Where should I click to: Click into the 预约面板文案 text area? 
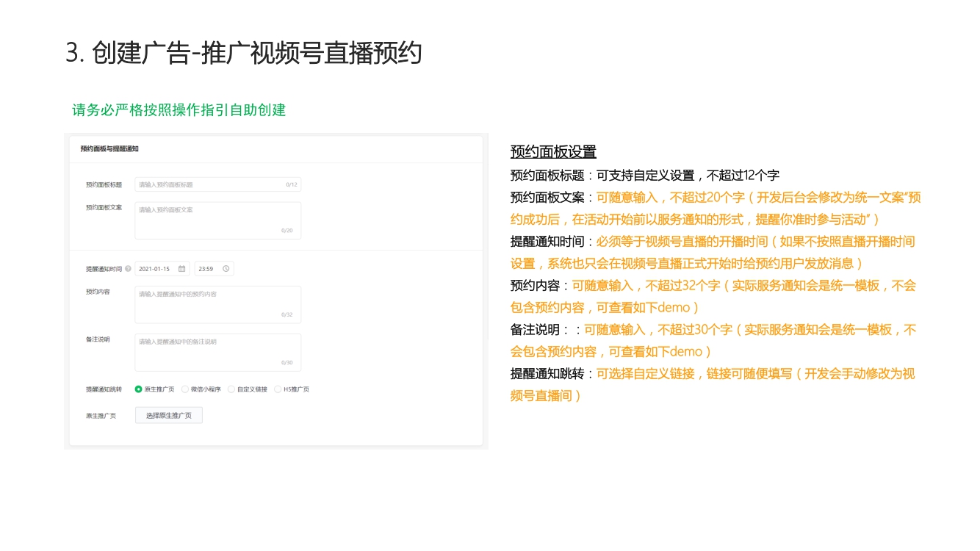217,220
